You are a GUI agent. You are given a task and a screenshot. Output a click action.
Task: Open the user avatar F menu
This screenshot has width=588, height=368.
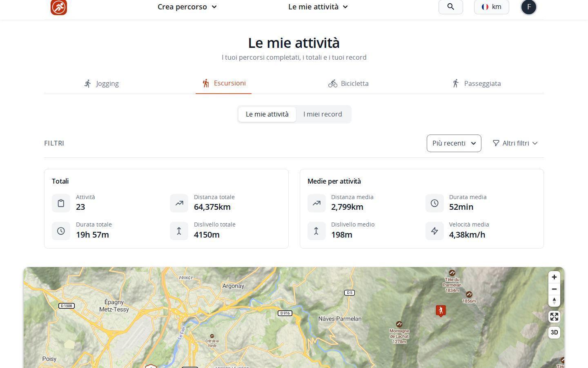click(529, 7)
